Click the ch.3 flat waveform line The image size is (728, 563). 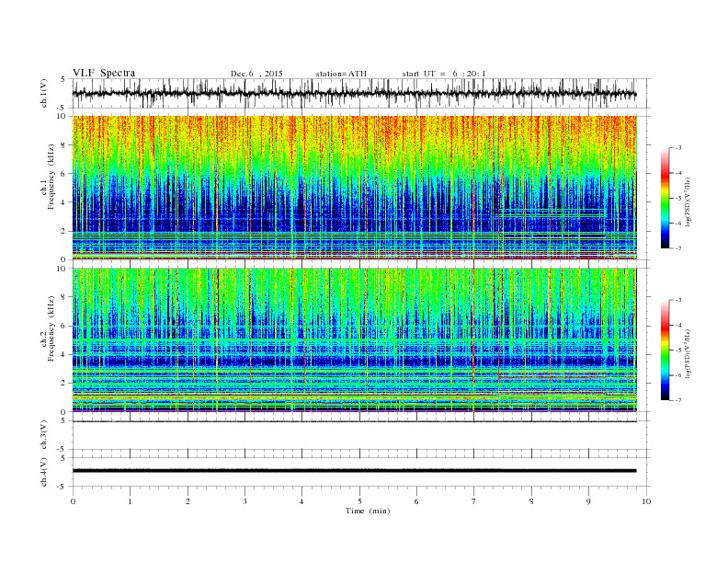point(354,421)
